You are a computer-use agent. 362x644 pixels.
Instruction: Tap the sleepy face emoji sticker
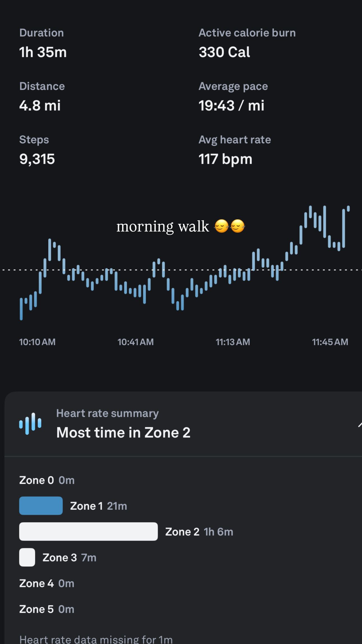tap(229, 226)
